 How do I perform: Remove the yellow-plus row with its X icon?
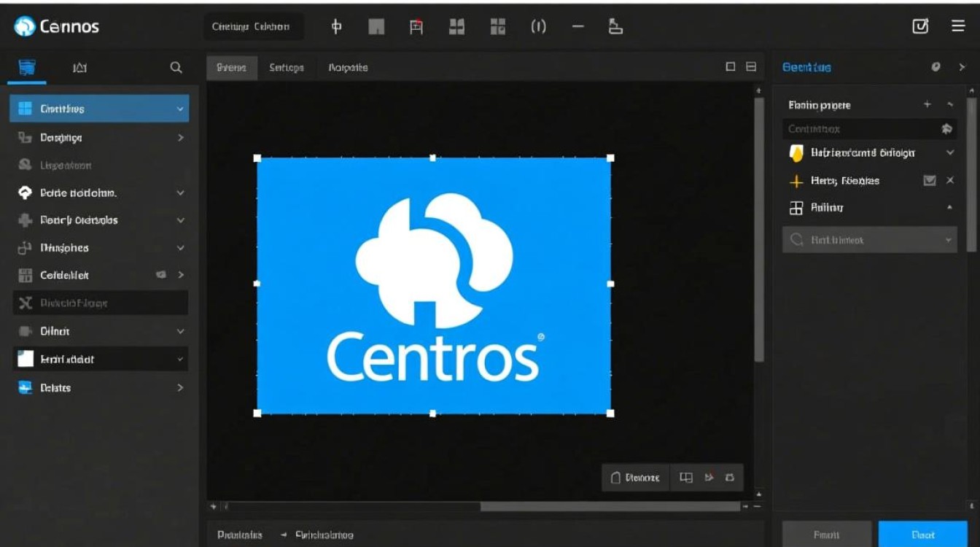coord(949,180)
